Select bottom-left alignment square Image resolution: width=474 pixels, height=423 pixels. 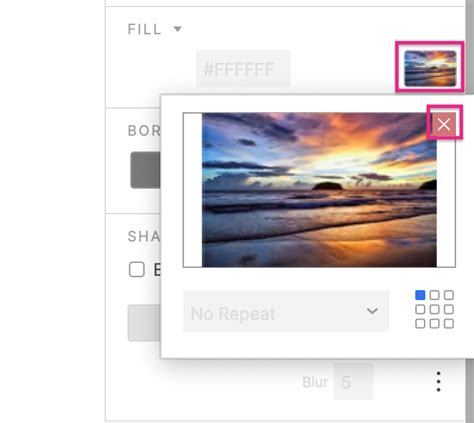(420, 324)
